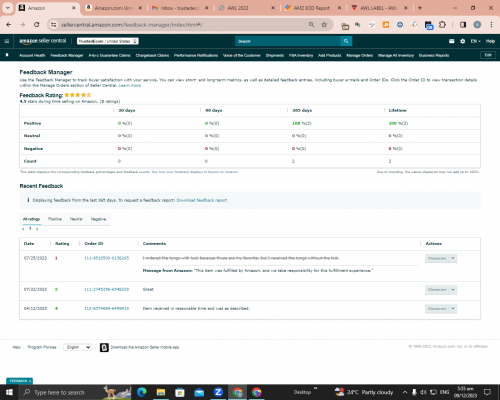Open Performance Notifications menu item
The width and height of the screenshot is (500, 400).
pyautogui.click(x=196, y=55)
